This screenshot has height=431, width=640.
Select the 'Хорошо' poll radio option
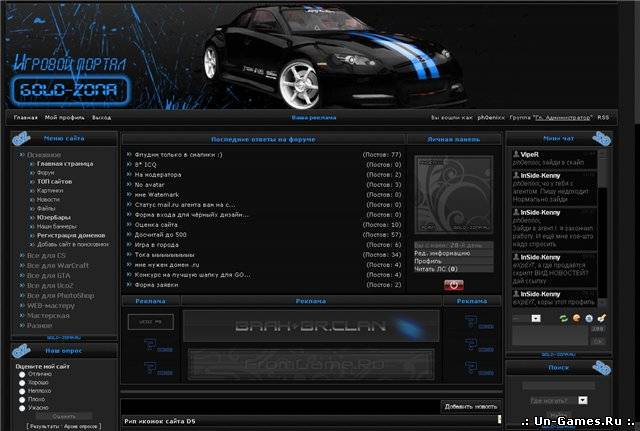coord(23,384)
